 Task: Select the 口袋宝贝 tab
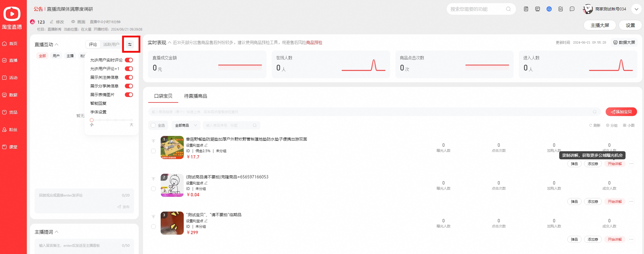[163, 96]
